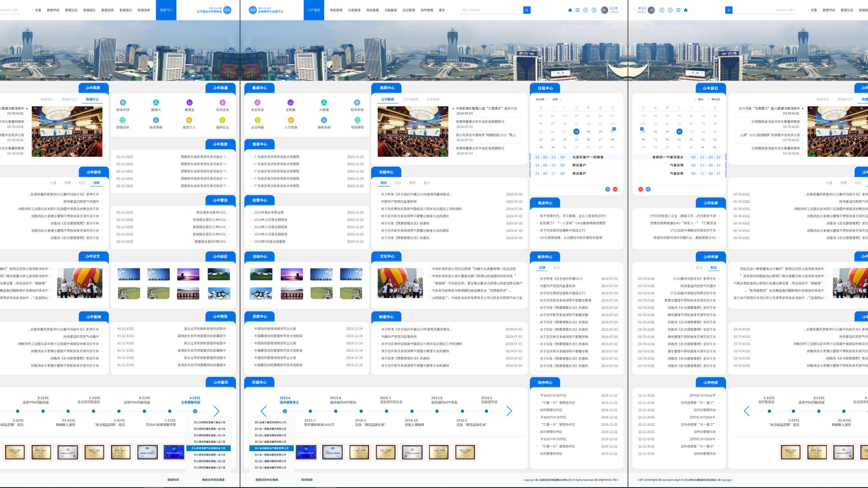Click red remove-event icon in 日程中心
Screen dimensions: 868x488
coord(615,189)
